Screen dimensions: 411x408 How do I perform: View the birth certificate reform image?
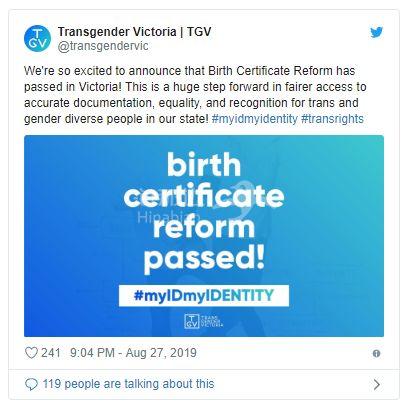(204, 236)
